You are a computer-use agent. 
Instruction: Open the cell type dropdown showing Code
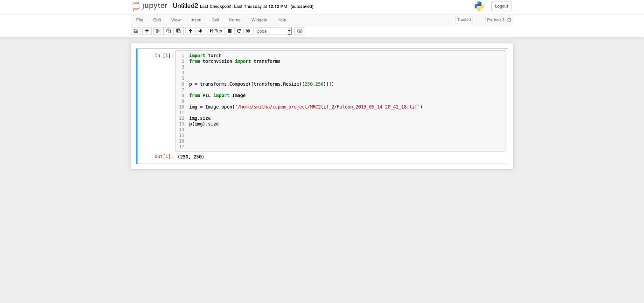(x=273, y=31)
